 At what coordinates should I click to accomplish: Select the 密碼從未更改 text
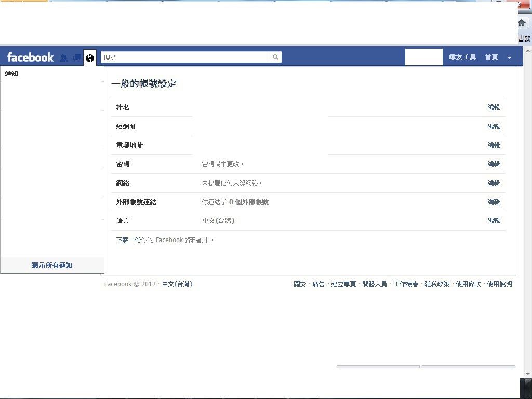[x=222, y=164]
